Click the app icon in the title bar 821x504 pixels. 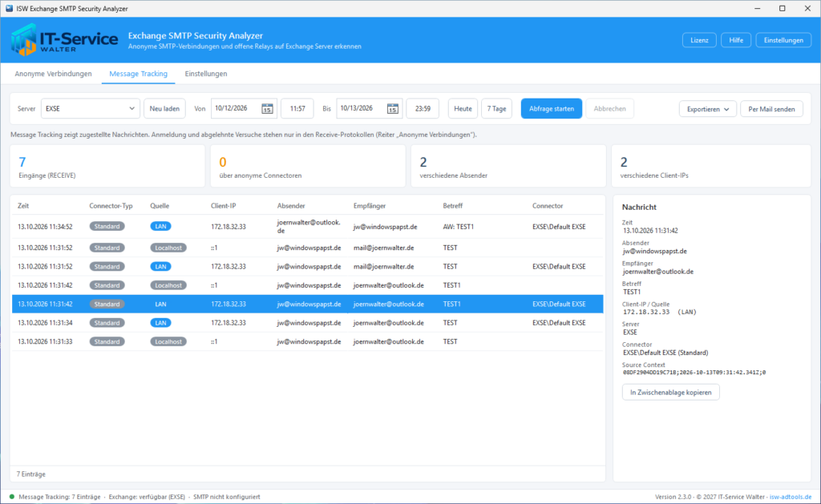9,8
